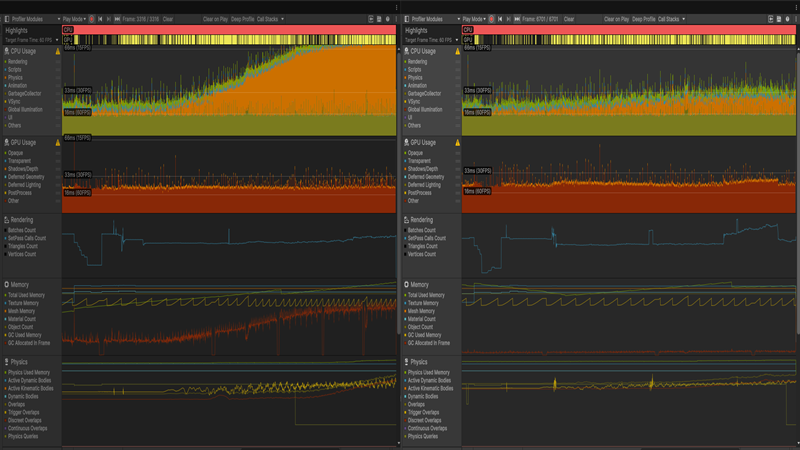Image resolution: width=800 pixels, height=450 pixels.
Task: Open the help icon in right profiler toolbar
Action: tap(787, 19)
